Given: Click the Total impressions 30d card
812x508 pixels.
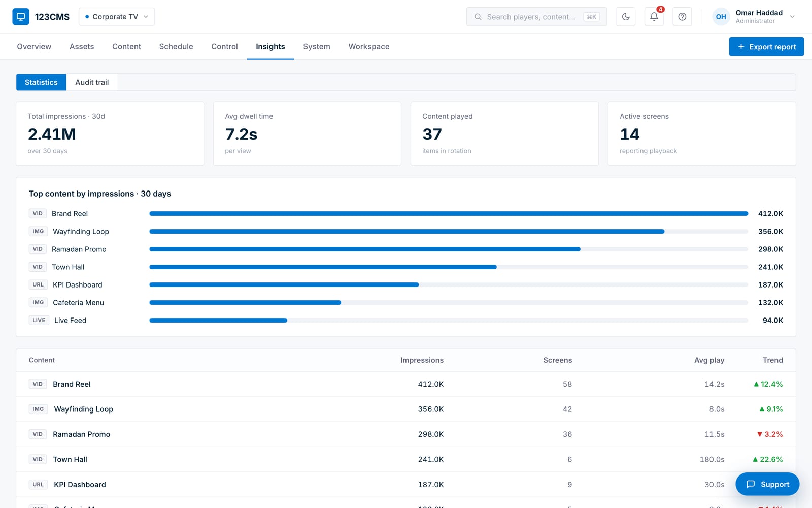Looking at the screenshot, I should coord(110,134).
